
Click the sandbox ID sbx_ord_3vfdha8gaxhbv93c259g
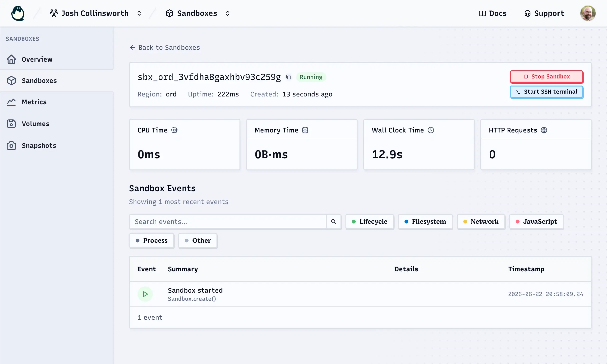[209, 77]
